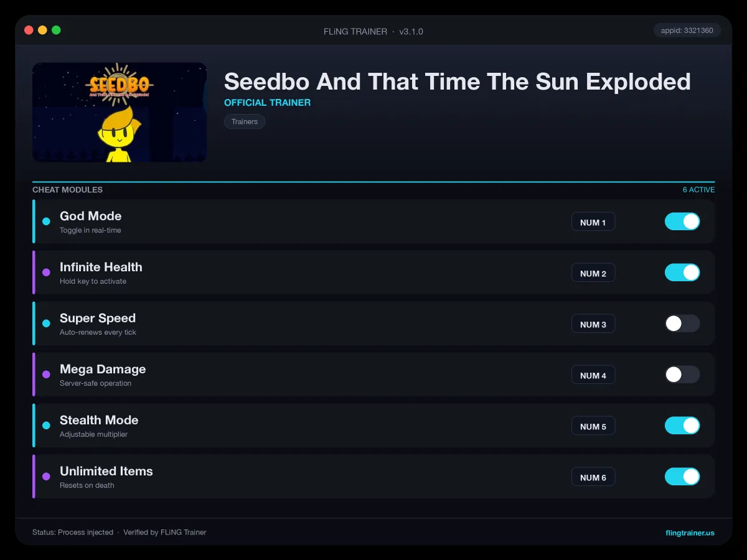
Task: Click the Seedbo game cover thumbnail
Action: pyautogui.click(x=120, y=112)
